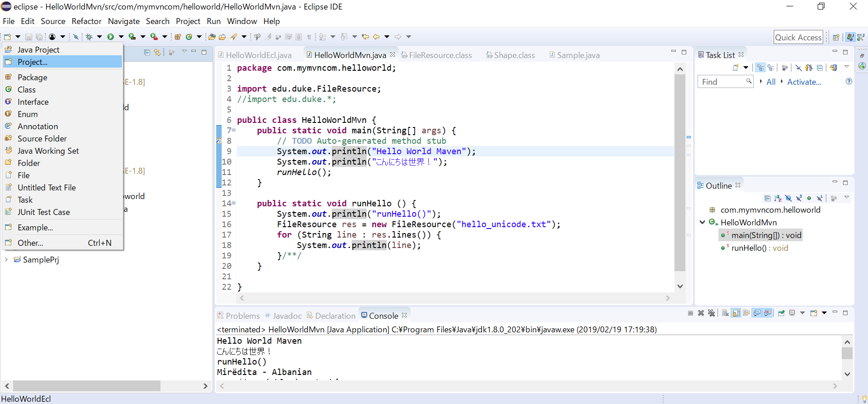The height and width of the screenshot is (404, 868).
Task: Toggle Link with Editor in Package Explorer
Action: pos(157,52)
